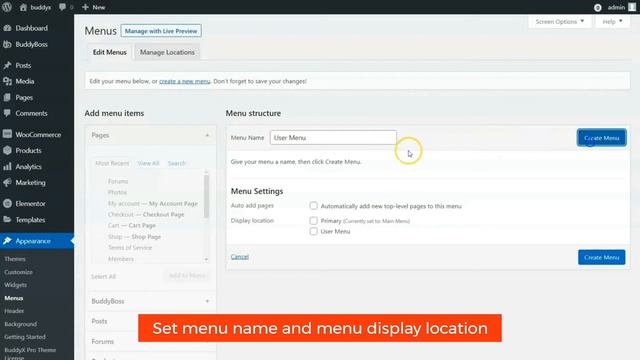The image size is (640, 360).
Task: Open the admin avatar in top bar
Action: [632, 7]
